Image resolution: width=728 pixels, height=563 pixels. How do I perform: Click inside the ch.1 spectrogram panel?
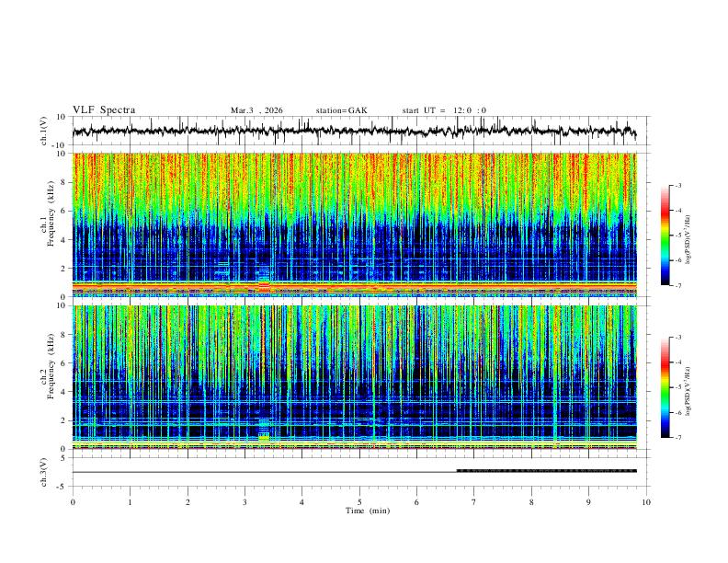355,224
